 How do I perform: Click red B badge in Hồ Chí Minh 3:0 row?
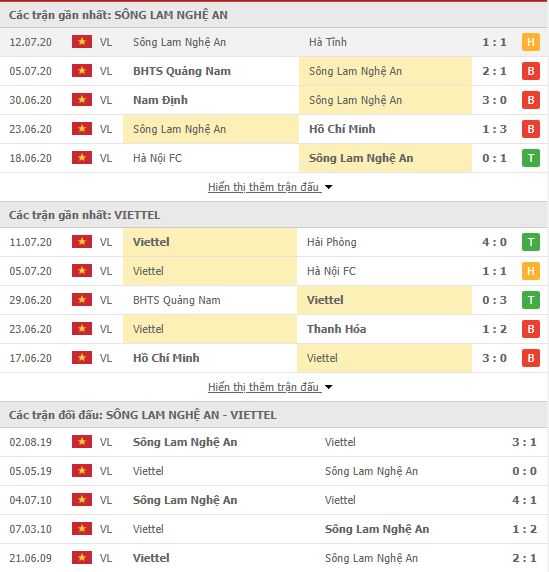pos(531,358)
